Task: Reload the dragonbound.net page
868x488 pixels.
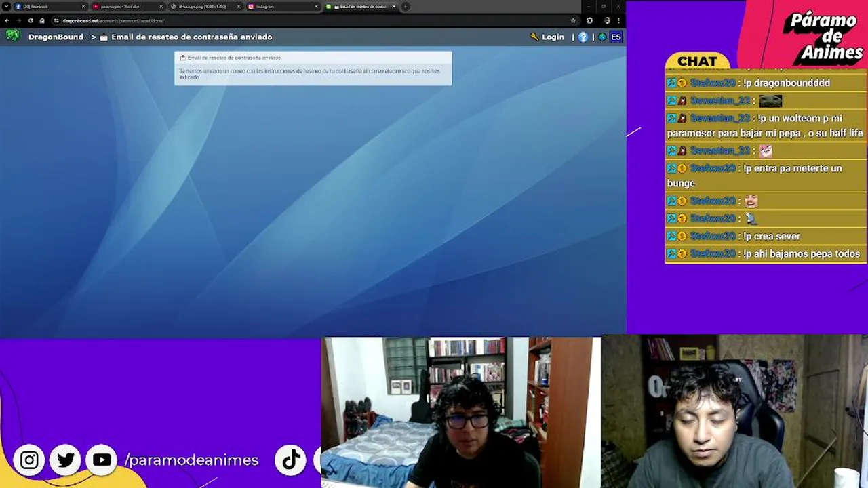Action: [x=31, y=20]
